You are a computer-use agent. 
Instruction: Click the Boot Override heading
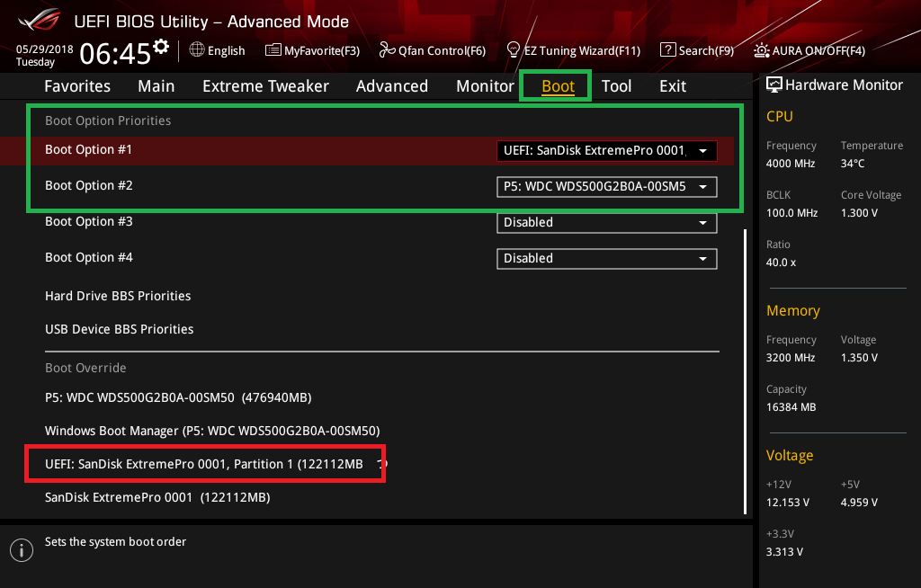[x=85, y=369]
